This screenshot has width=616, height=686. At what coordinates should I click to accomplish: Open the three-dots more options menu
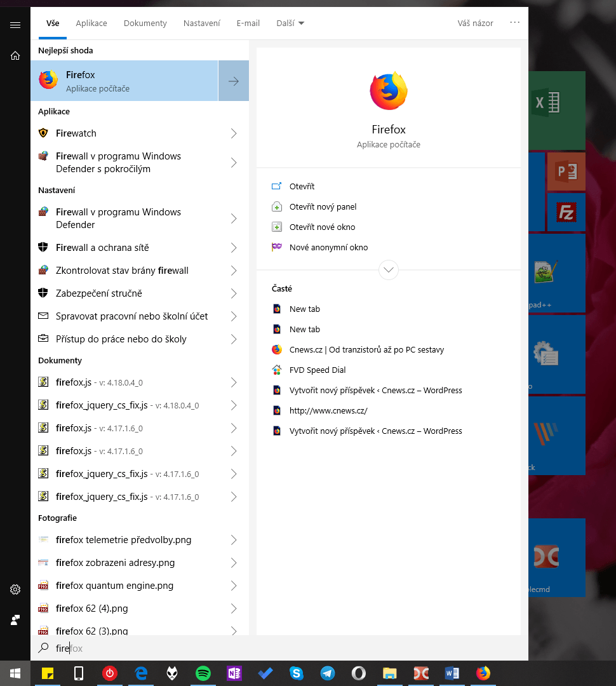point(514,22)
